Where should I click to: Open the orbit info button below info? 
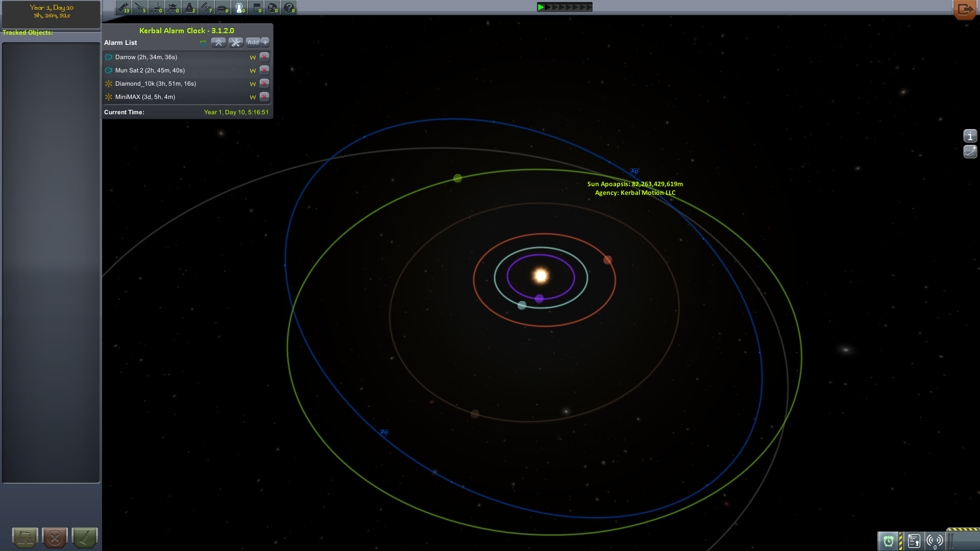click(x=970, y=152)
